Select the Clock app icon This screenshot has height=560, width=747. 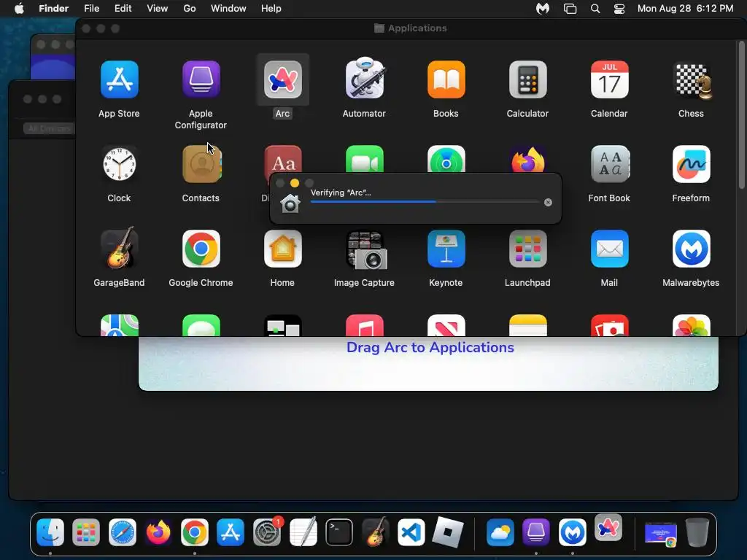pos(119,164)
